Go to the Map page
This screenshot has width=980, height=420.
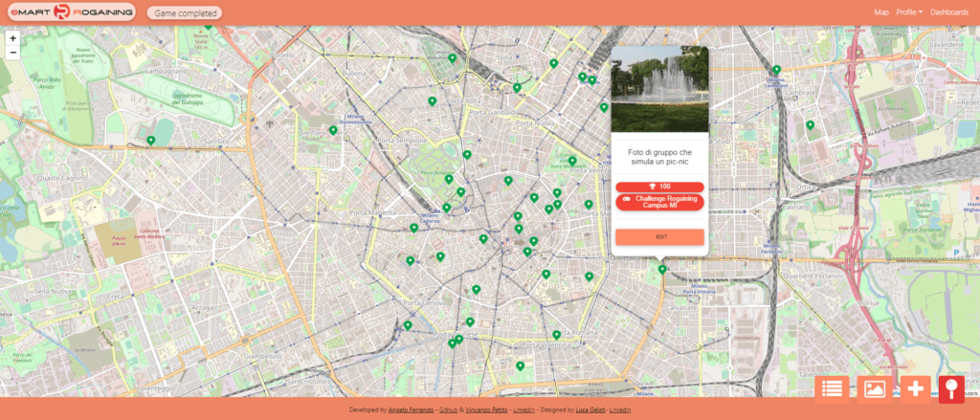(x=881, y=11)
